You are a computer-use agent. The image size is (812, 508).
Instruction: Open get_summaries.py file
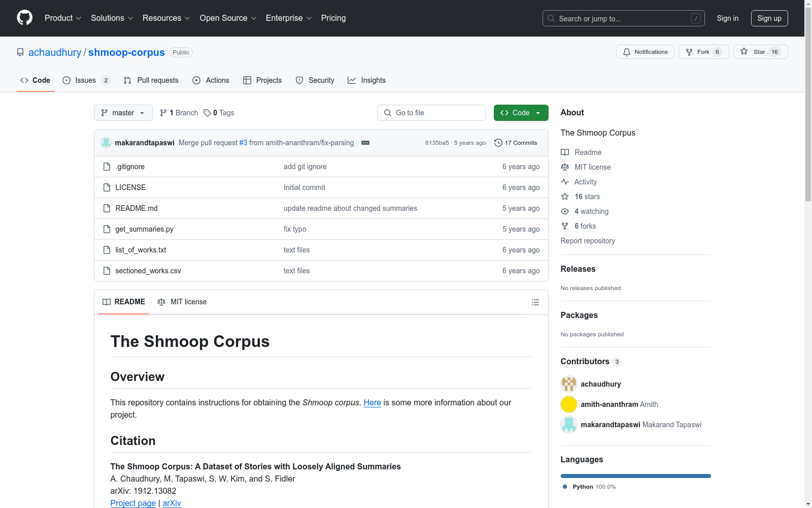144,229
